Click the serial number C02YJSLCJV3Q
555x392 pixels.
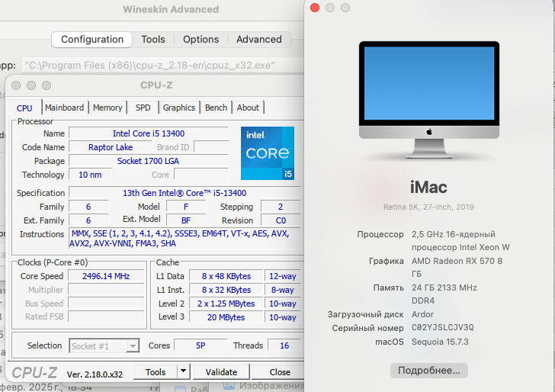pos(442,327)
